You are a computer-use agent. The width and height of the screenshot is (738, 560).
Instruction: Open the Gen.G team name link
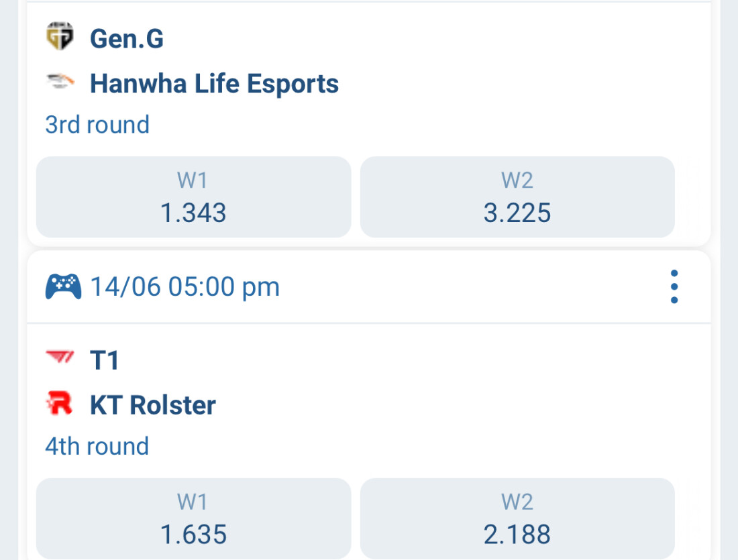(127, 38)
